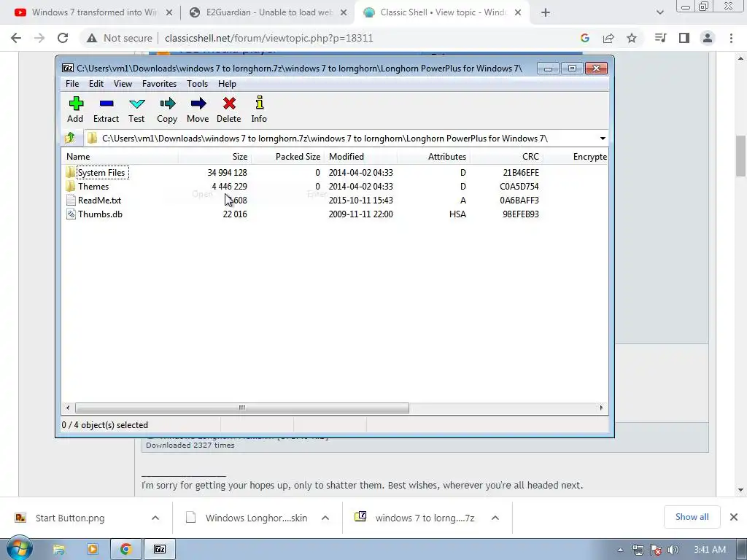Click the Add toolbar icon in 7-Zip

point(76,104)
